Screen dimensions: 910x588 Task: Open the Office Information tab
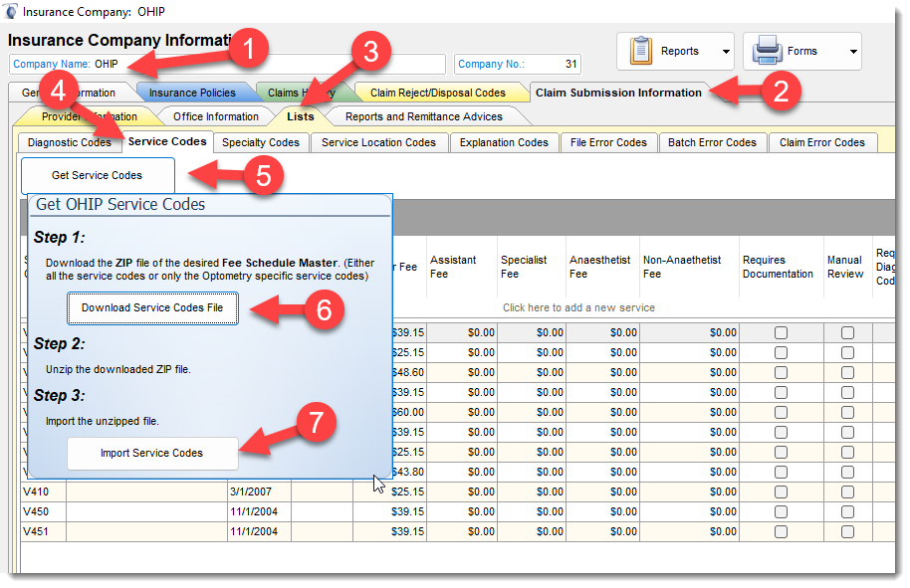[215, 116]
